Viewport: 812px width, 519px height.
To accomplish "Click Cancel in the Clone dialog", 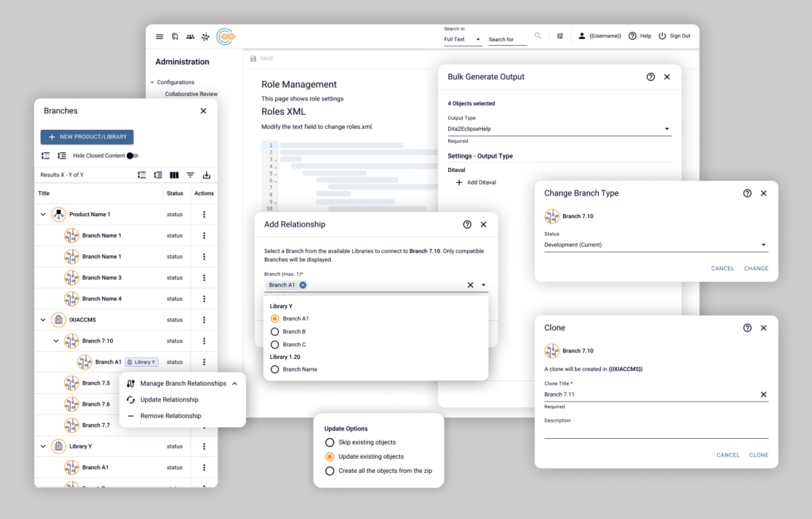I will pos(728,455).
